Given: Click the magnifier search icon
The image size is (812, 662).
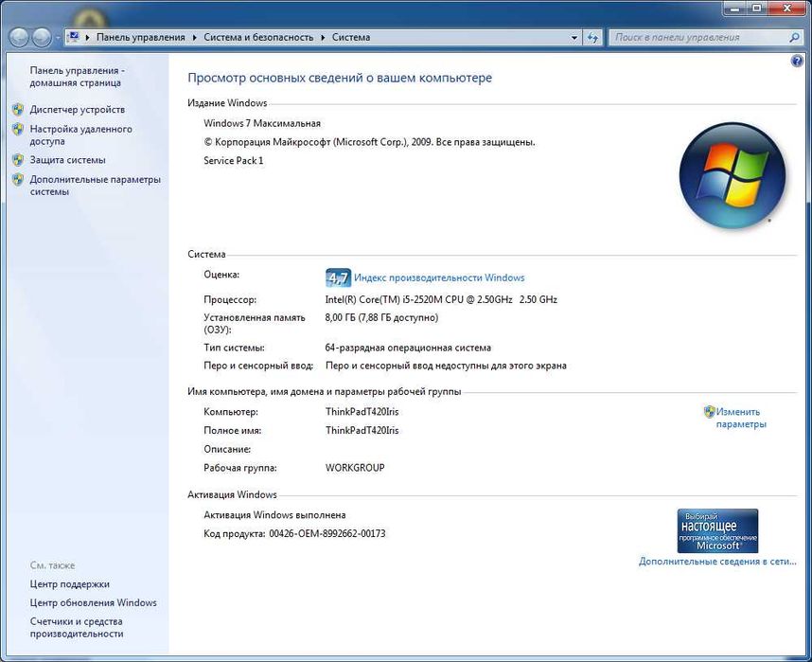Looking at the screenshot, I should 794,37.
